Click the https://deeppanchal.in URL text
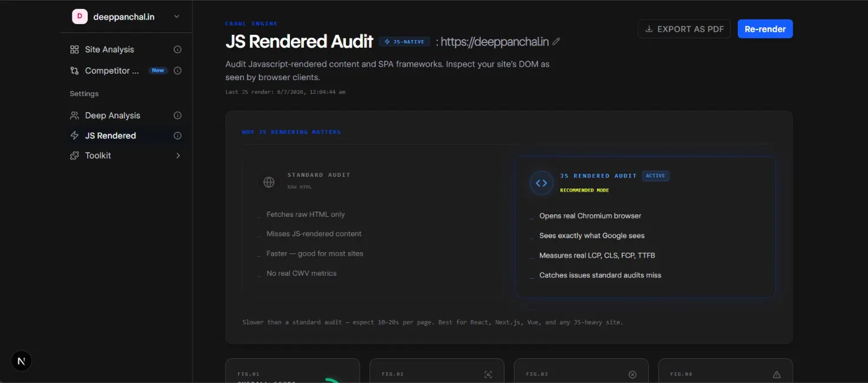 pos(495,42)
